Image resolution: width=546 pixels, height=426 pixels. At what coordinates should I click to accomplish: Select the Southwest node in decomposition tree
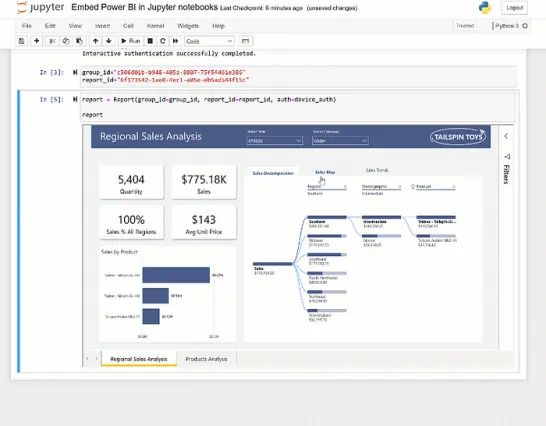tap(327, 259)
